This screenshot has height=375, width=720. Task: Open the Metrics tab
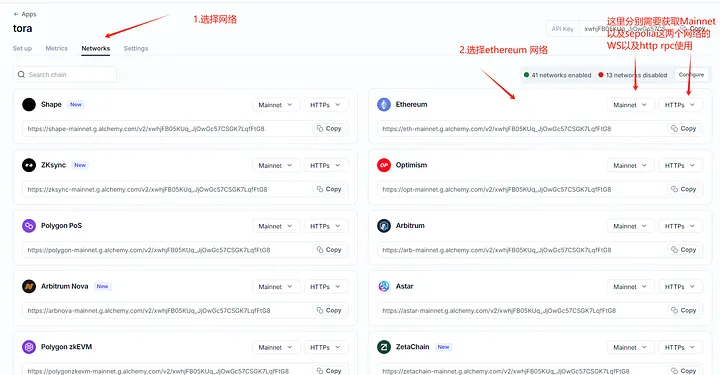[x=56, y=48]
